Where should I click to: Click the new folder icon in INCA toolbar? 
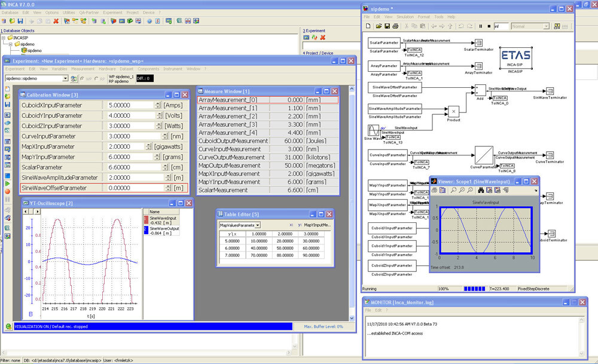tap(12, 21)
